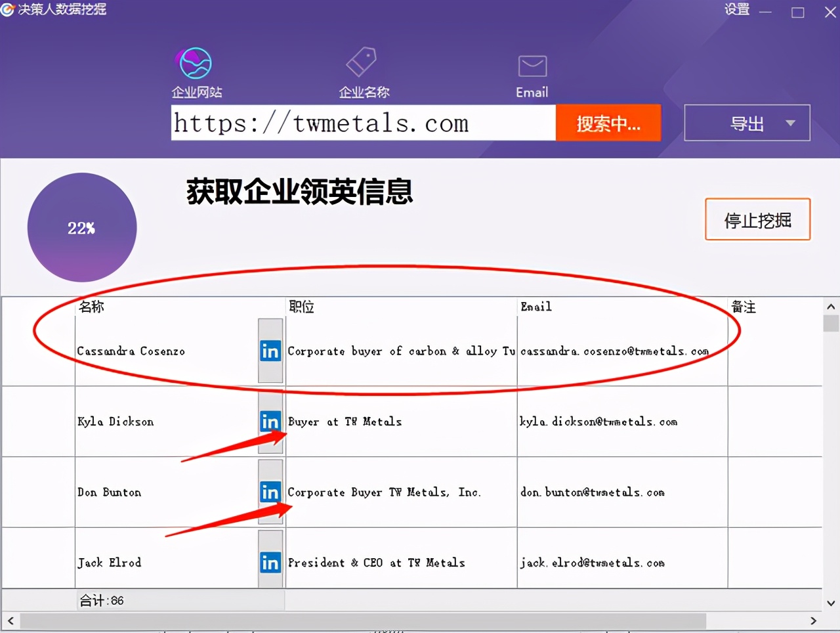
Task: Select the 企业网站 globe icon
Action: (x=196, y=64)
